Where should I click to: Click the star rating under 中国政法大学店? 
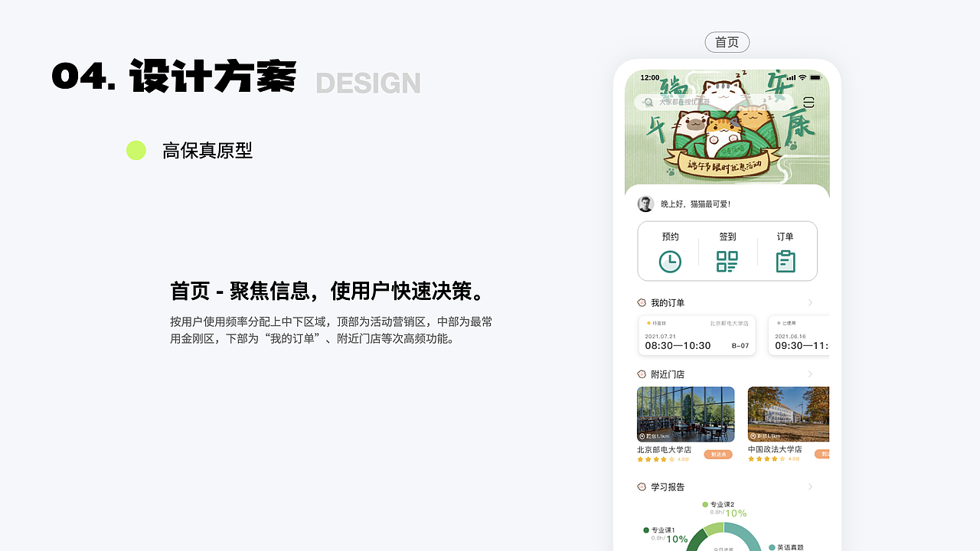[767, 459]
